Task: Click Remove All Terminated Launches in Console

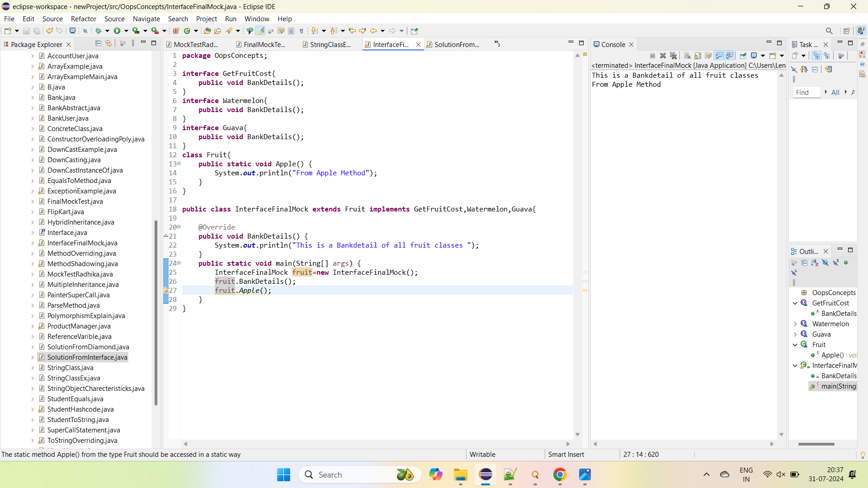Action: pyautogui.click(x=674, y=56)
